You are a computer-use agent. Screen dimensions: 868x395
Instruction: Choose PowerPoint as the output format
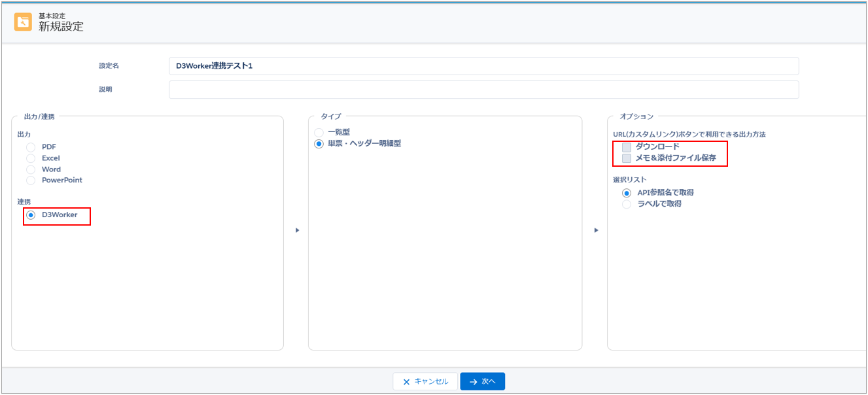[31, 180]
